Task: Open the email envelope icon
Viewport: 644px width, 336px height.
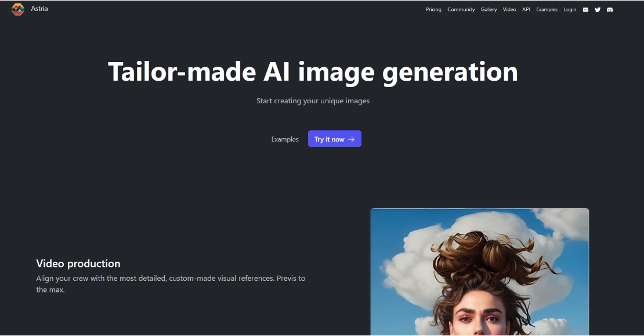Action: pyautogui.click(x=585, y=10)
